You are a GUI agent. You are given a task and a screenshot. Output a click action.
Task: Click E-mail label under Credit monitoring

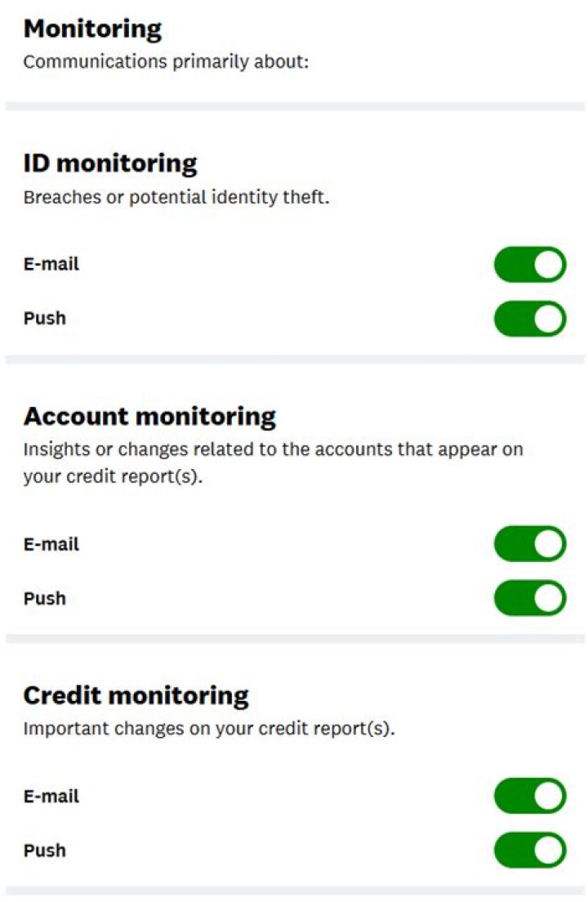(51, 797)
